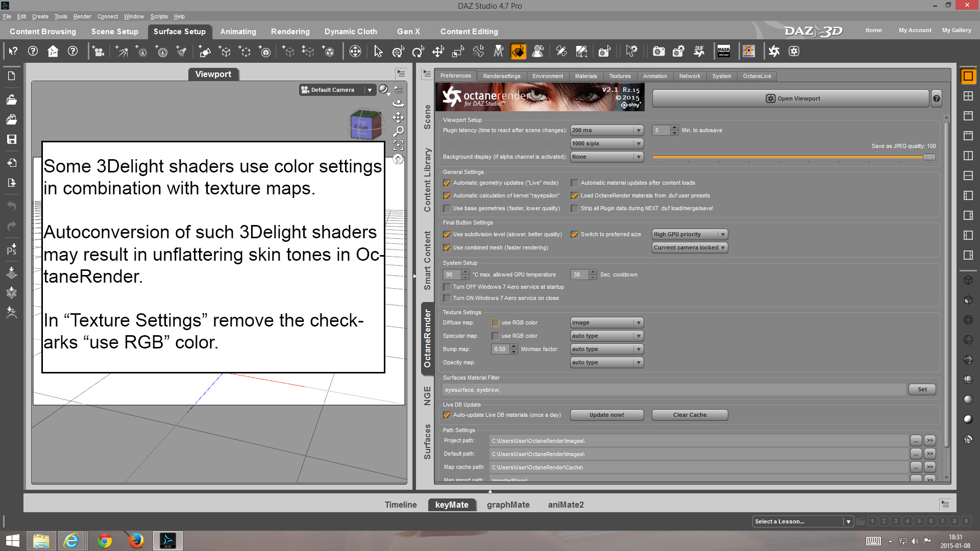Viewport: 980px width, 551px height.
Task: Click the New file icon in left sidebar
Action: (x=11, y=76)
